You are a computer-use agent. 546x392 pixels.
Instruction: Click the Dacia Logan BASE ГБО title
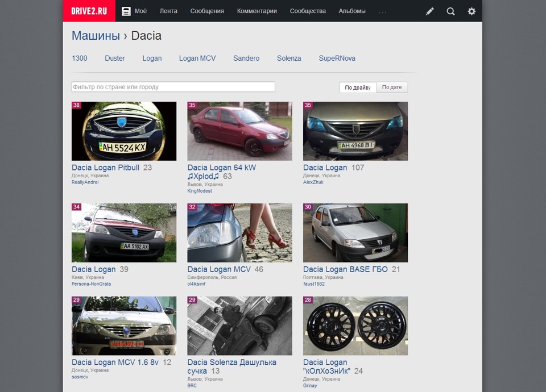click(345, 269)
